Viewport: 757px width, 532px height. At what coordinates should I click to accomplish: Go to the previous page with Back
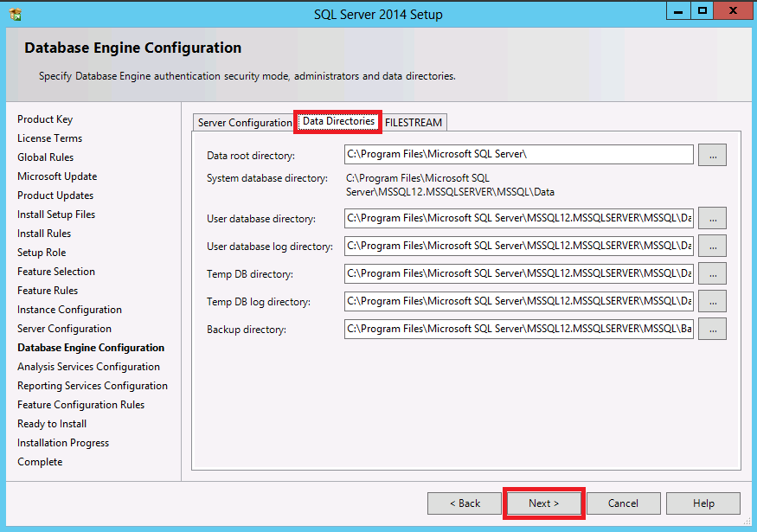(465, 503)
